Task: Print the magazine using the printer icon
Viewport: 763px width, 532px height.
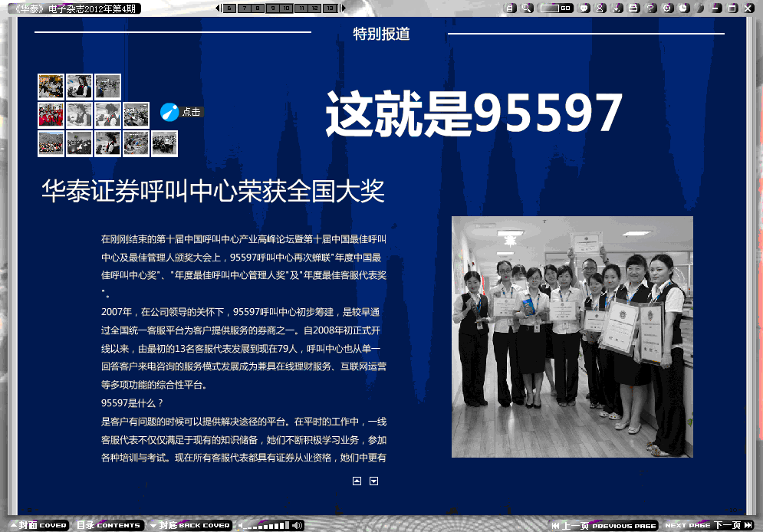Action: (x=633, y=8)
